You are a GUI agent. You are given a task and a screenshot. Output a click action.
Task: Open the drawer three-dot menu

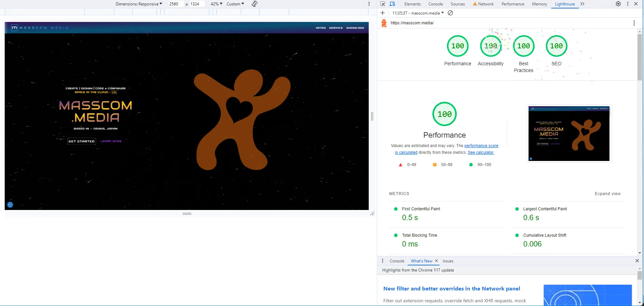click(383, 261)
